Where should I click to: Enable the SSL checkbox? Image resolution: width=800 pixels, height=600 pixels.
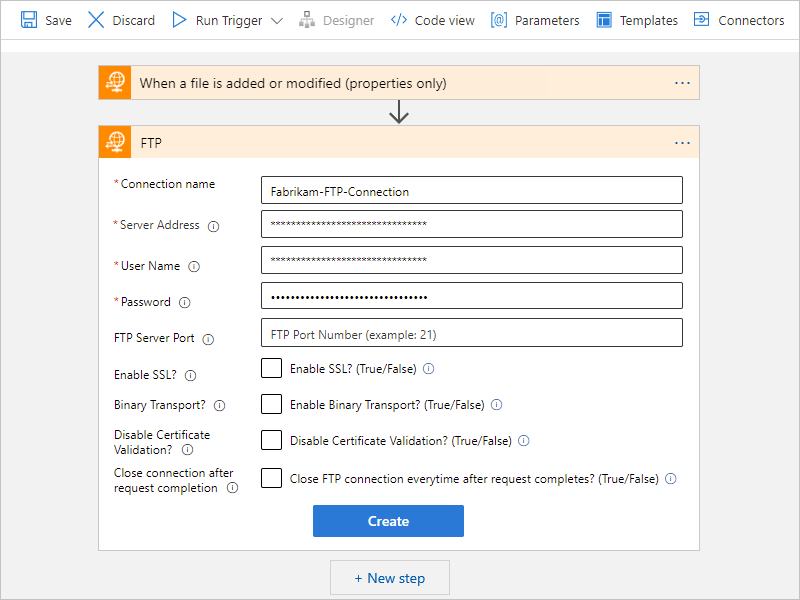(271, 368)
